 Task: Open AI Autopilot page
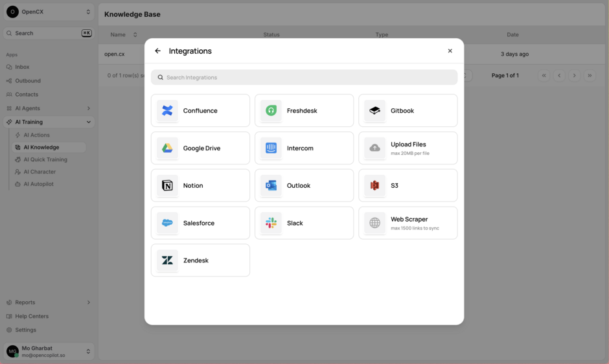pyautogui.click(x=38, y=184)
